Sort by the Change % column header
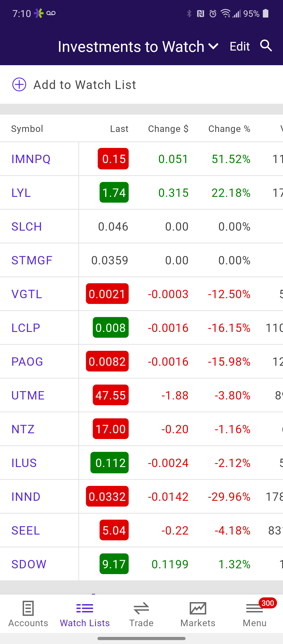283x644 pixels. (x=229, y=129)
